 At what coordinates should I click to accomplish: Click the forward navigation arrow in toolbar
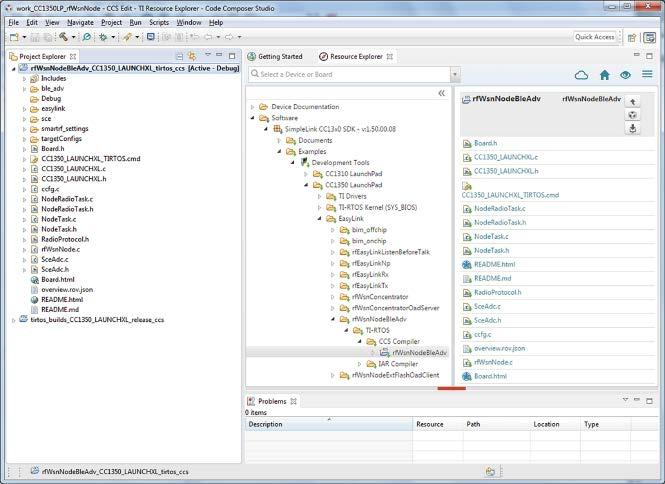(229, 37)
